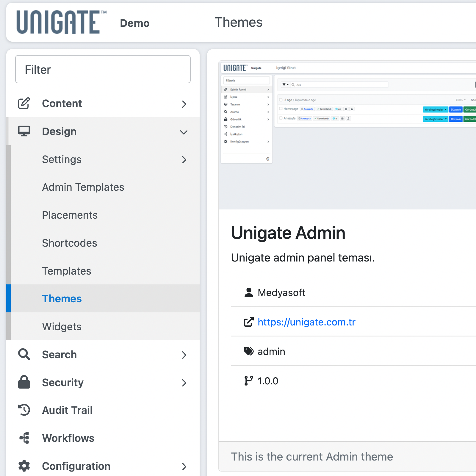Click the Audit Trail history icon
The image size is (476, 476).
coord(24,410)
